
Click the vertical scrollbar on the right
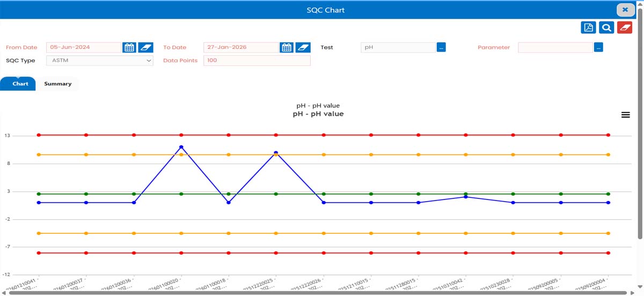640,123
